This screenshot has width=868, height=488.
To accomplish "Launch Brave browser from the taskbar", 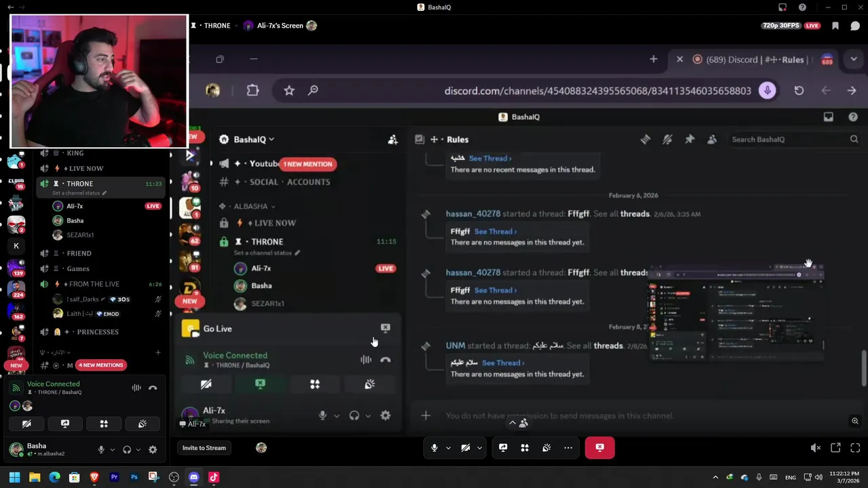I will (x=94, y=477).
